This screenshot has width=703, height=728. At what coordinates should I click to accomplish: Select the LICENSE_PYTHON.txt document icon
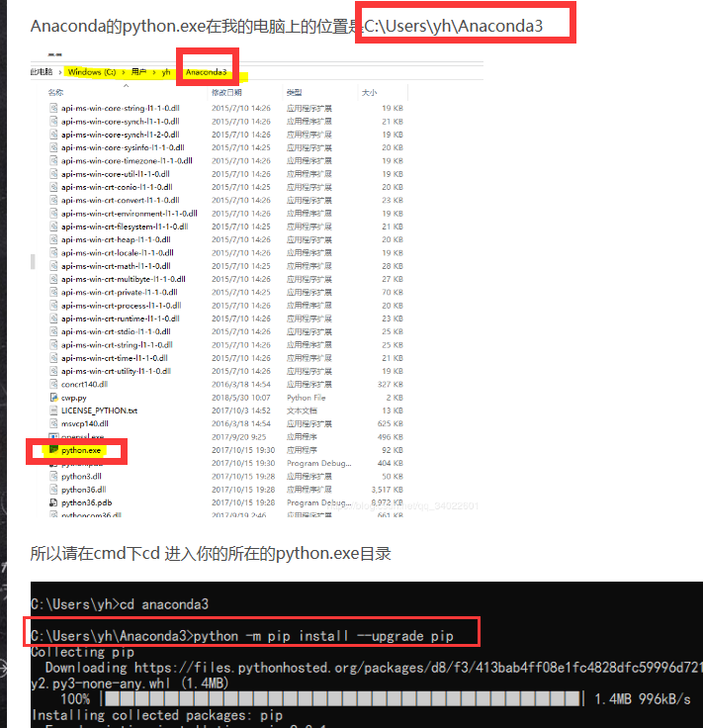(x=53, y=410)
